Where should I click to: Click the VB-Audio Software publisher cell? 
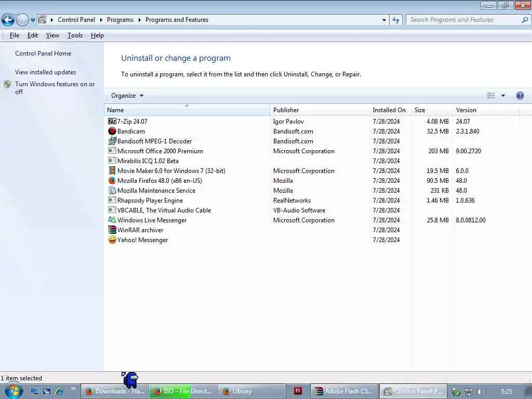coord(299,210)
